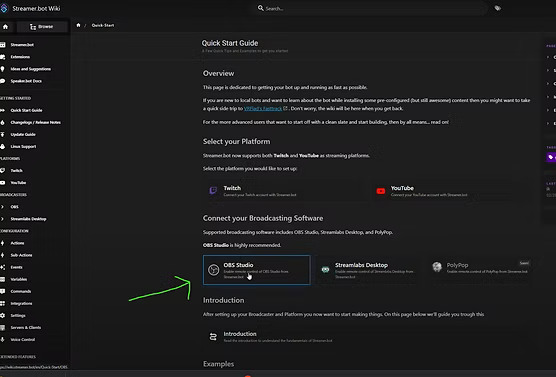The image size is (556, 377).
Task: Click the Quick-Start breadcrumb
Action: click(103, 25)
